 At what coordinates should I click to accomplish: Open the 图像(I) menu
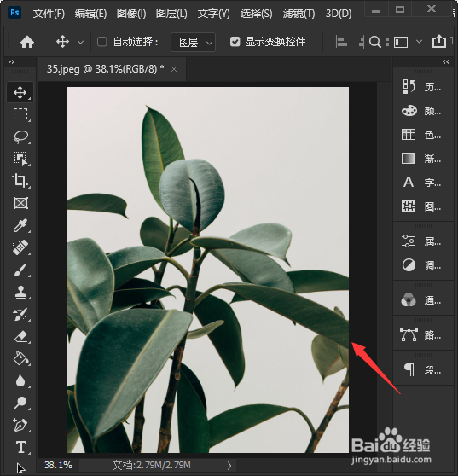click(131, 14)
